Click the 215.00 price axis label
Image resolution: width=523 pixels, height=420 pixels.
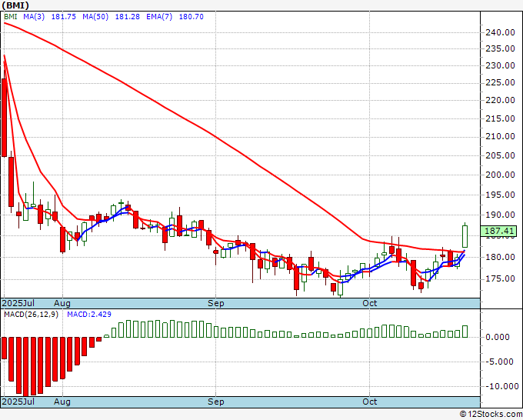[x=500, y=118]
